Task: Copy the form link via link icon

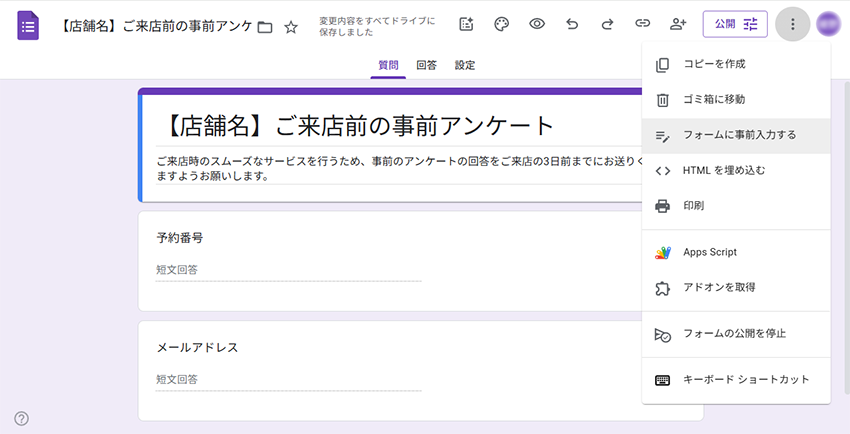Action: (x=643, y=24)
